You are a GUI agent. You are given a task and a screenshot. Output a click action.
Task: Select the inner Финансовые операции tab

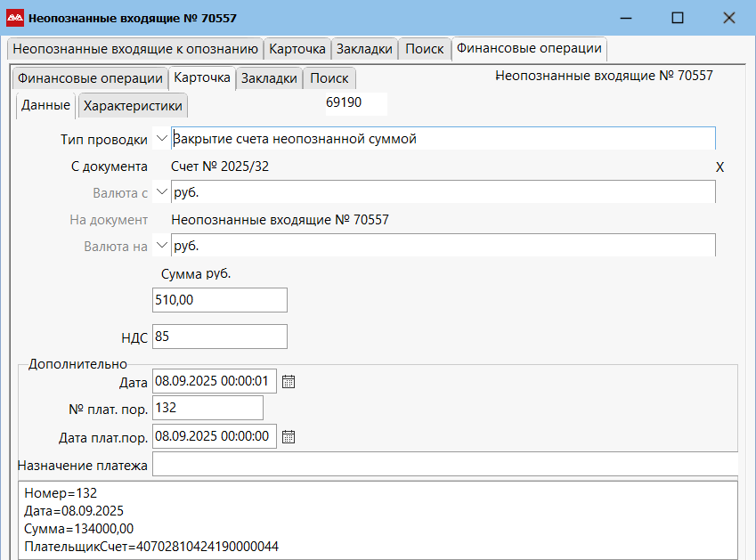pos(90,78)
